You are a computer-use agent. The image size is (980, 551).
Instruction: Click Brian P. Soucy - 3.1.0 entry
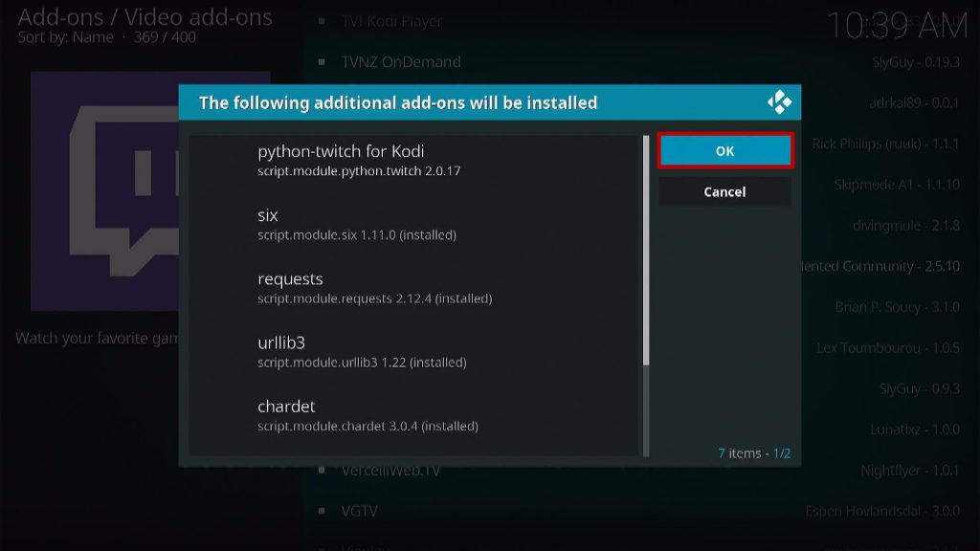click(x=898, y=307)
